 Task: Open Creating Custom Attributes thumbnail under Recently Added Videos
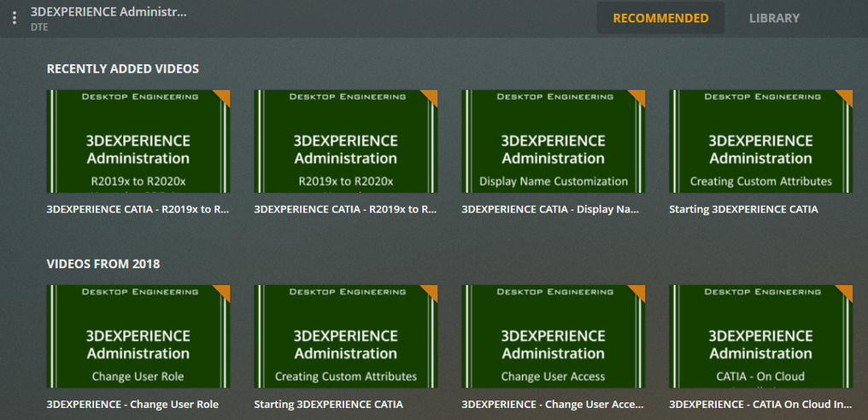(760, 141)
